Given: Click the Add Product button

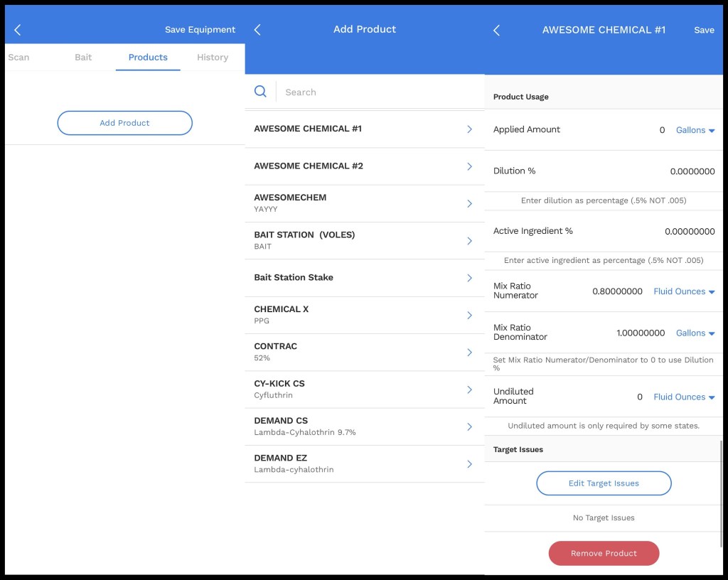Looking at the screenshot, I should coord(124,123).
